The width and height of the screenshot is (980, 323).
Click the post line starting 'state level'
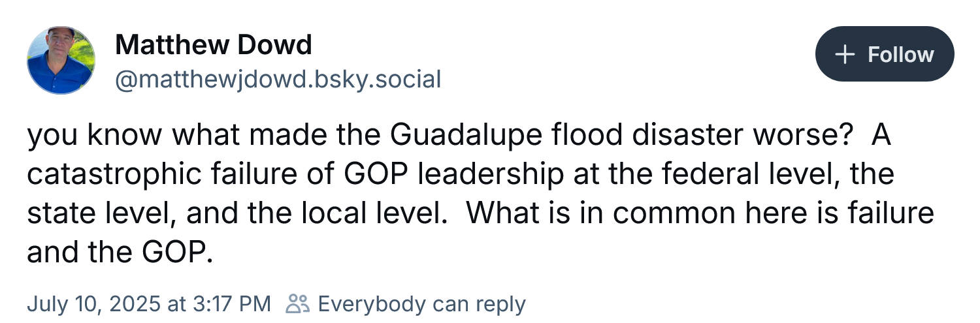pos(480,213)
